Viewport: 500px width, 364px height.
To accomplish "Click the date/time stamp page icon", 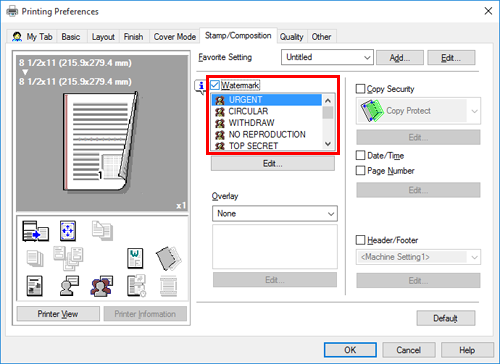I will [136, 286].
